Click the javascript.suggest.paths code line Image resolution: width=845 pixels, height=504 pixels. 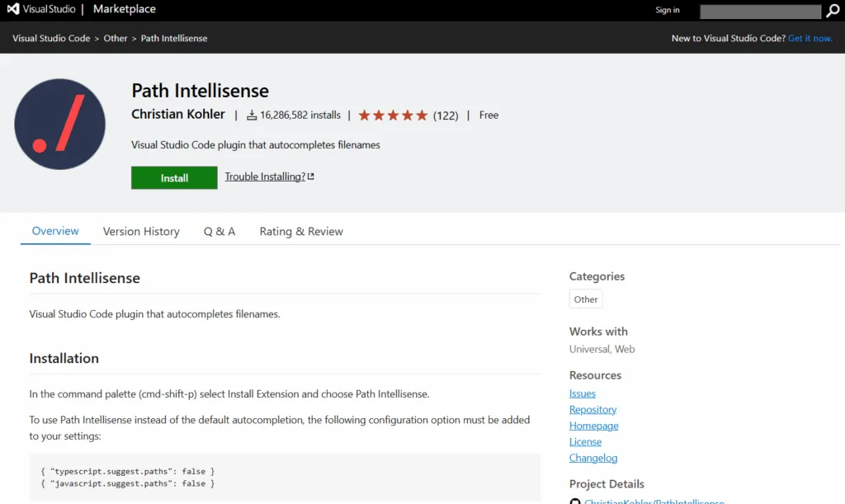tap(128, 483)
